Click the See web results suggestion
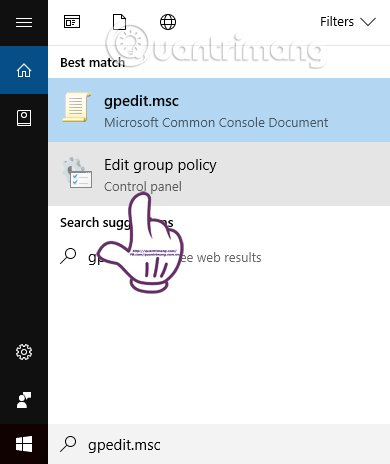 click(x=219, y=257)
